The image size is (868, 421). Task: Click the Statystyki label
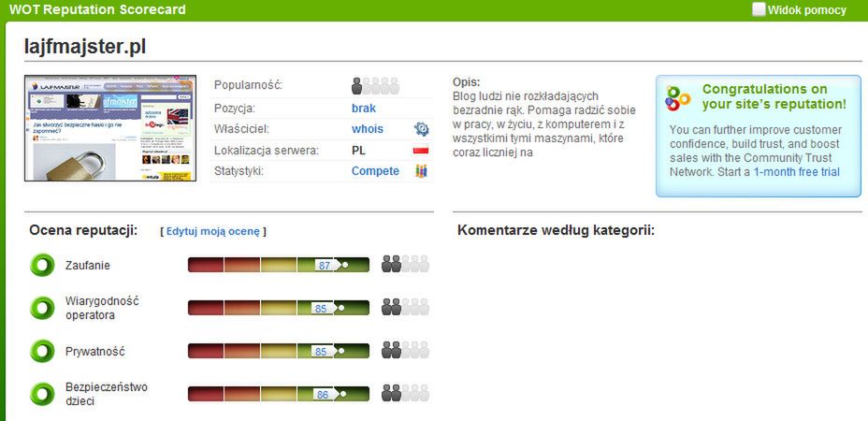(x=239, y=171)
